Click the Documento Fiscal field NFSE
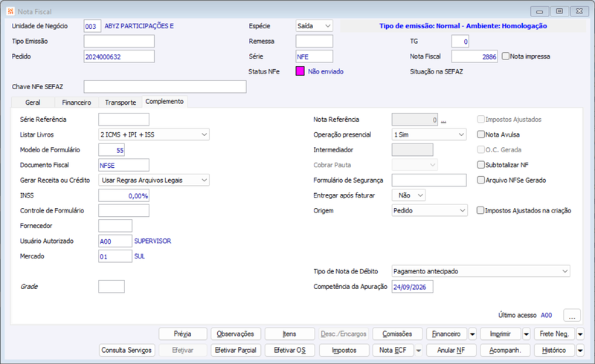595x364 pixels. [x=123, y=165]
